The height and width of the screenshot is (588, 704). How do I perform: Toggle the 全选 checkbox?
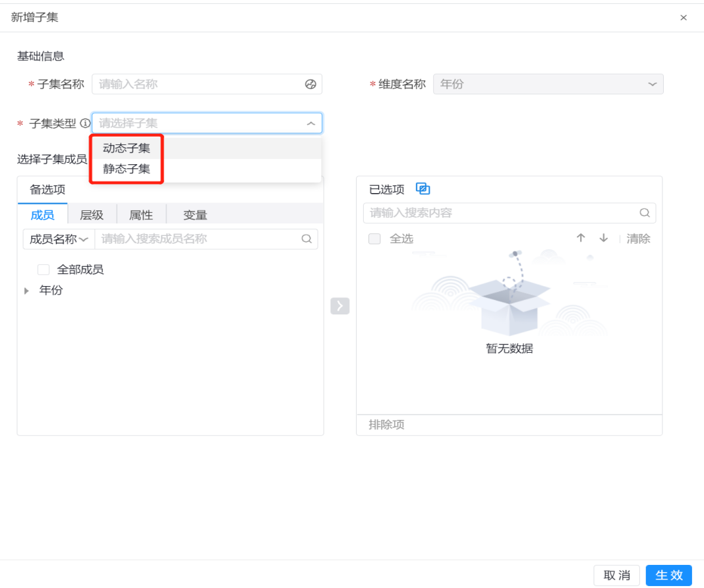point(374,239)
